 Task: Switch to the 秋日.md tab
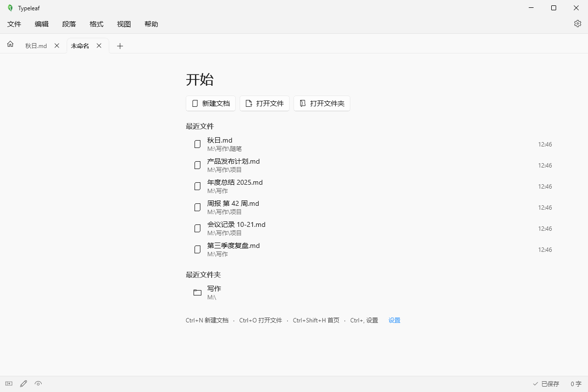[36, 46]
